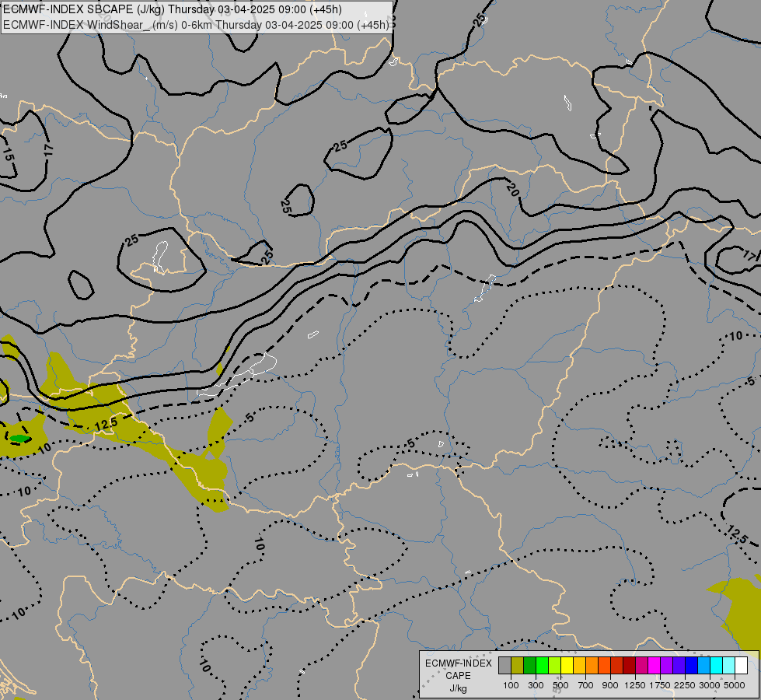Click the legend value 300
The height and width of the screenshot is (700, 761).
(536, 685)
